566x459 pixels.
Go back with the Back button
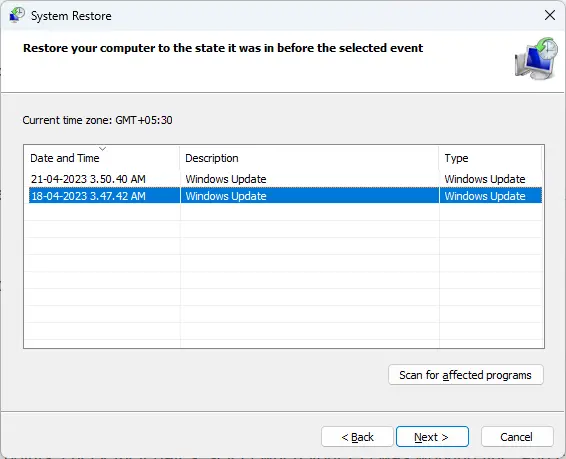click(x=357, y=437)
